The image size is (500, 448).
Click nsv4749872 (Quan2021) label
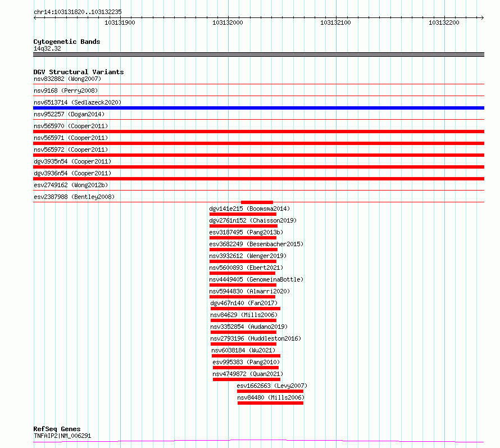[248, 374]
